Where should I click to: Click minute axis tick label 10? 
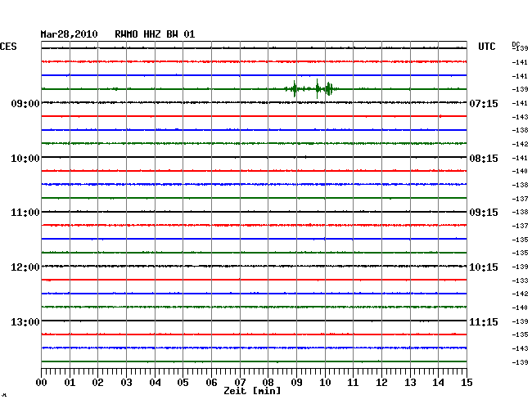click(x=325, y=382)
